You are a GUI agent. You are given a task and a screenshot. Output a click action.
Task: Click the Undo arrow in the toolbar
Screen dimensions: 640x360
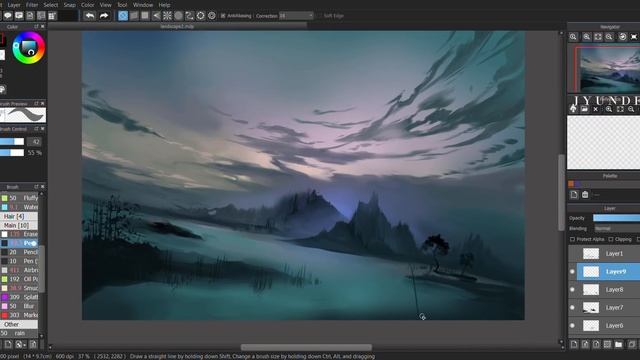(x=89, y=16)
